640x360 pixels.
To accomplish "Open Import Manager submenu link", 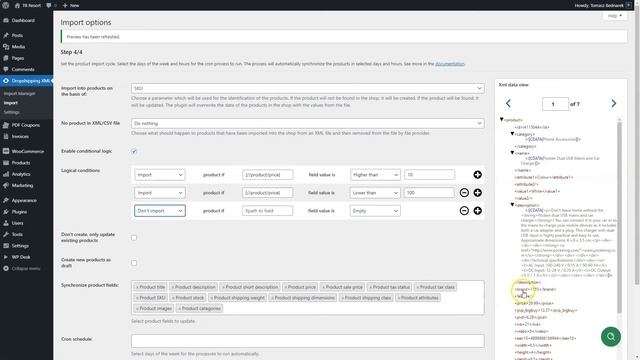I will (20, 93).
